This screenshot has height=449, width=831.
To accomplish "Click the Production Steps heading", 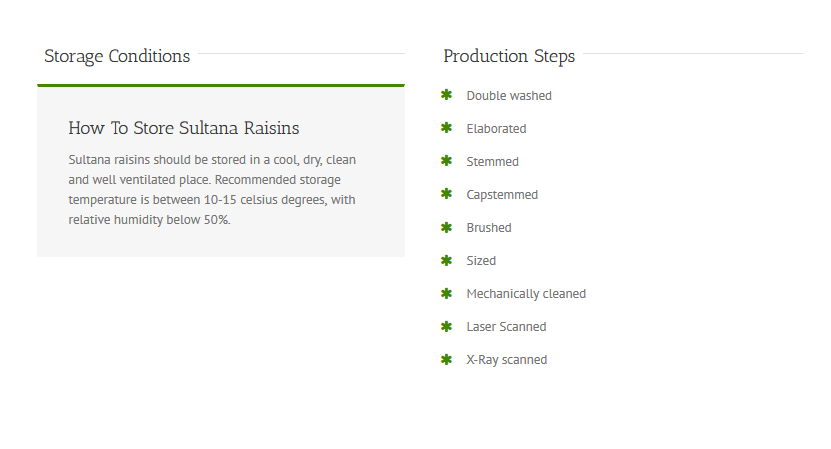I will 509,56.
